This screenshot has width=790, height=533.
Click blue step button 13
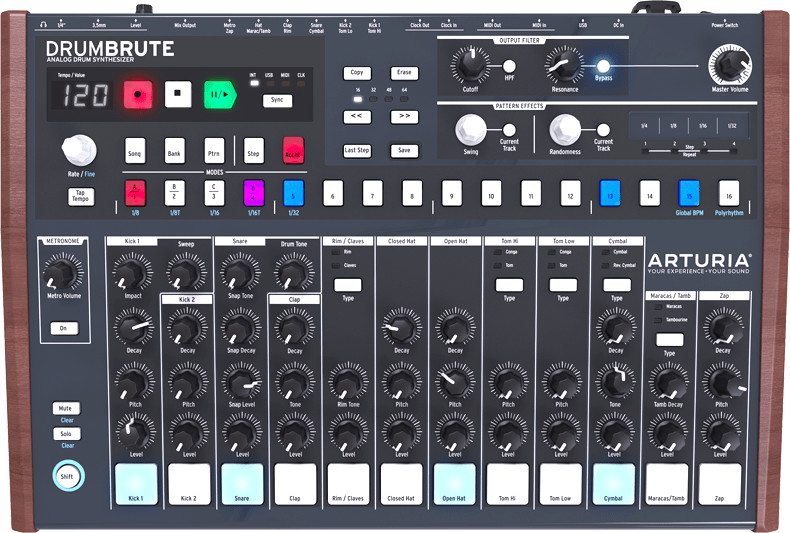pyautogui.click(x=610, y=193)
